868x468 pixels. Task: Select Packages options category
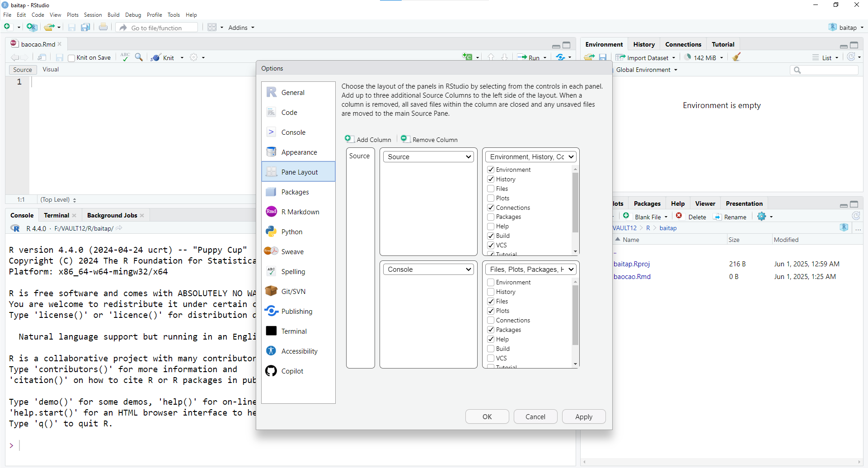(x=298, y=192)
